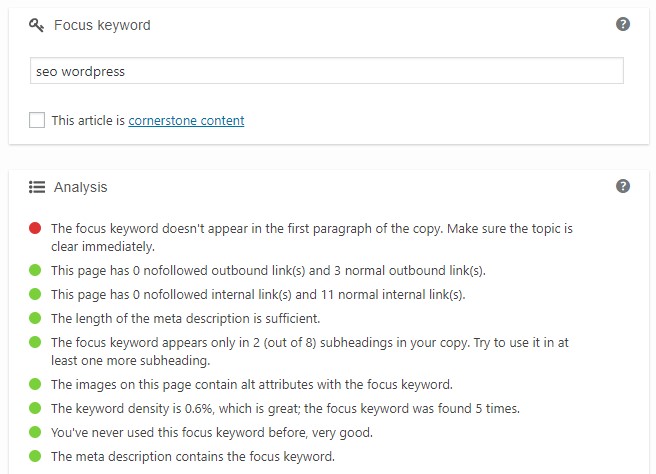Click green bullet for keyword density result
The width and height of the screenshot is (656, 474).
(x=35, y=408)
